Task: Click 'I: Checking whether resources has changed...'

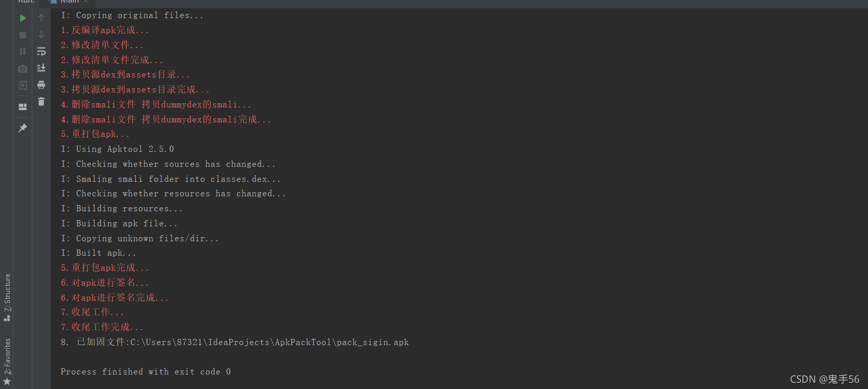Action: (173, 194)
